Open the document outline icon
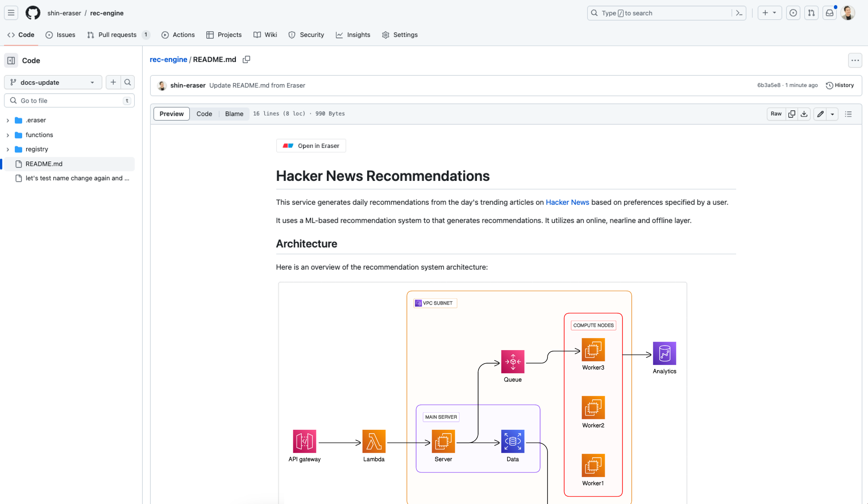Viewport: 868px width, 504px height. pyautogui.click(x=848, y=114)
